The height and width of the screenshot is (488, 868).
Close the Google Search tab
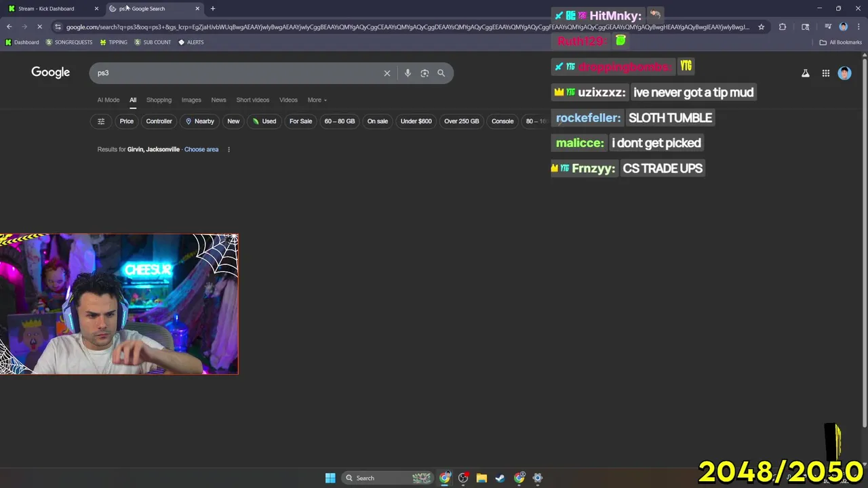click(x=197, y=9)
